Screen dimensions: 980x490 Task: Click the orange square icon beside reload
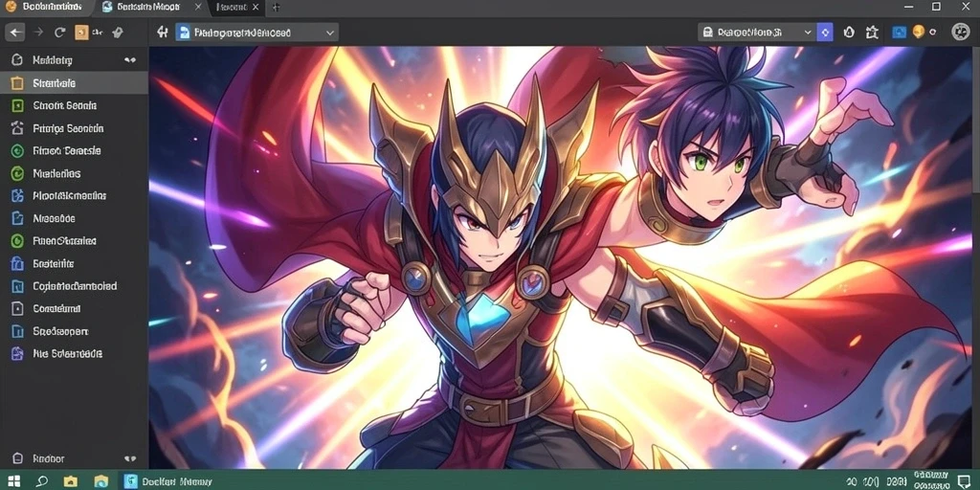pos(81,33)
